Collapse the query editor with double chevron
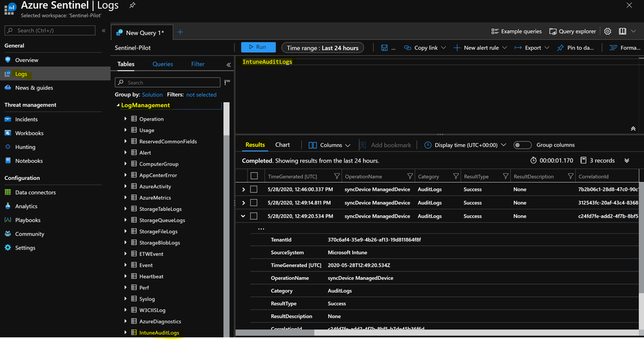Screen dimensions: 644x339 click(x=633, y=129)
